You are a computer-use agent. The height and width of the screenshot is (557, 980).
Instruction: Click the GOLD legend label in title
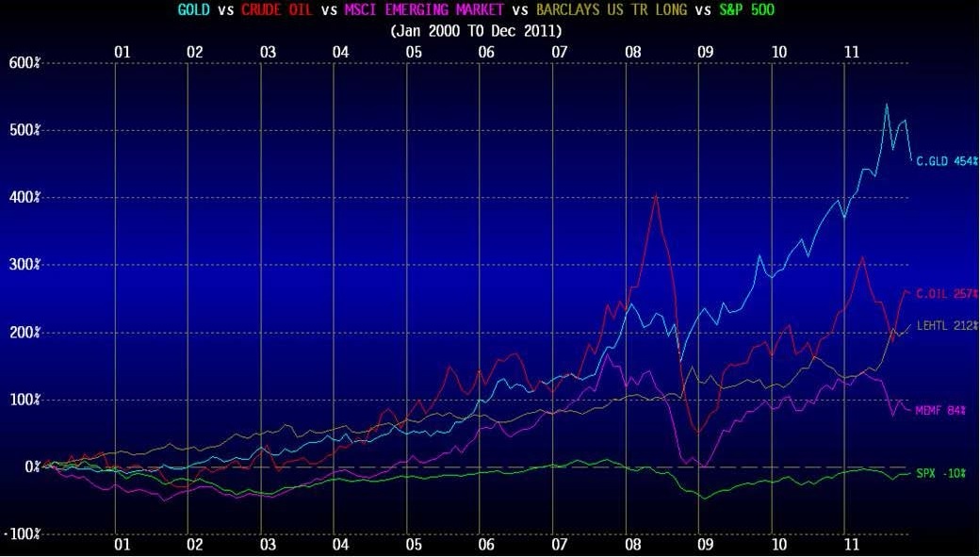(193, 10)
